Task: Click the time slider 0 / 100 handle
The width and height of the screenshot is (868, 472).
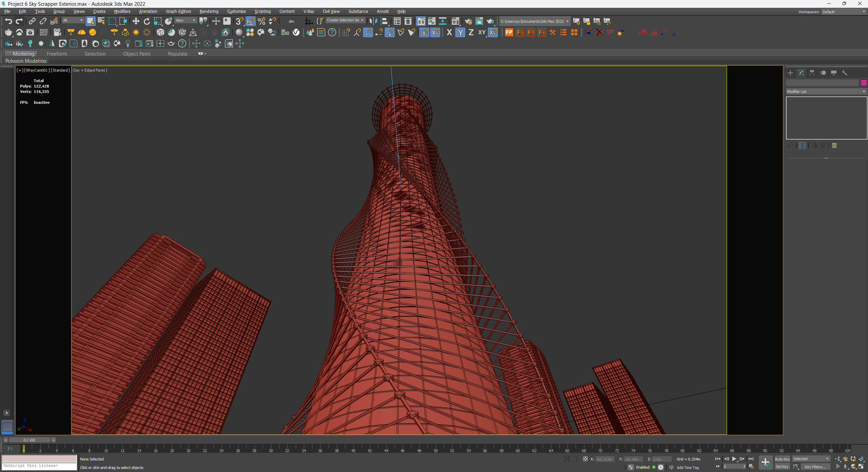Action: 30,440
